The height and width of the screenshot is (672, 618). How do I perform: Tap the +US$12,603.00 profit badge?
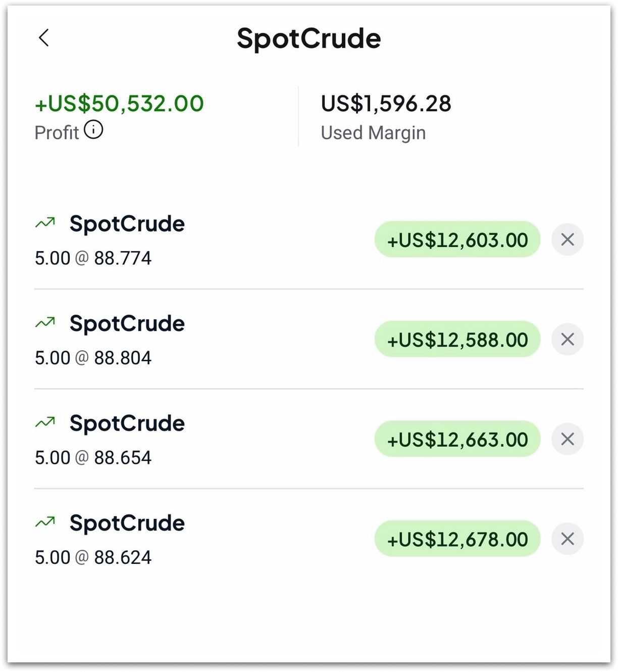pyautogui.click(x=457, y=239)
